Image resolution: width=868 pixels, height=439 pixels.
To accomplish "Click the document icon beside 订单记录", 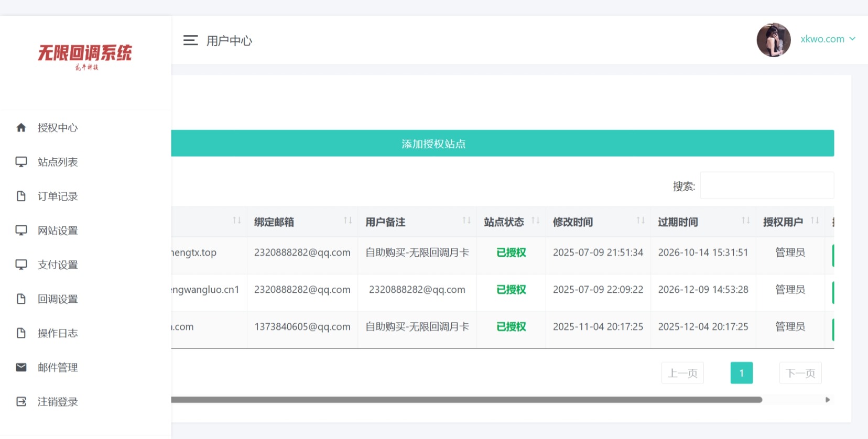I will pos(21,196).
